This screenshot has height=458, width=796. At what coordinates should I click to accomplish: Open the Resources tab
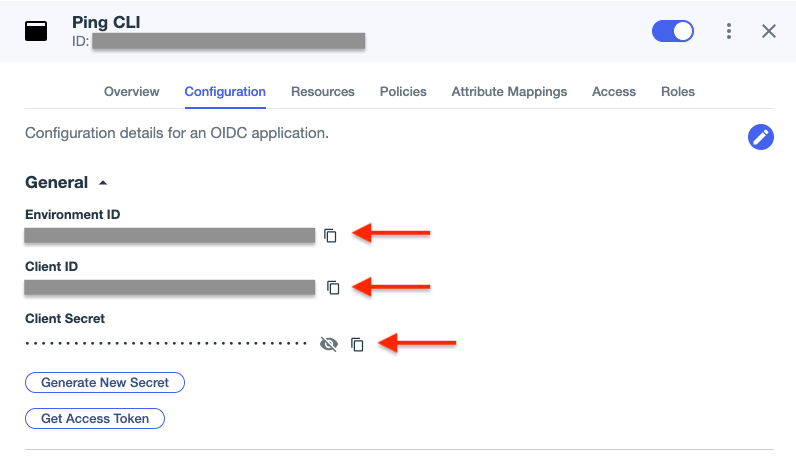tap(322, 91)
